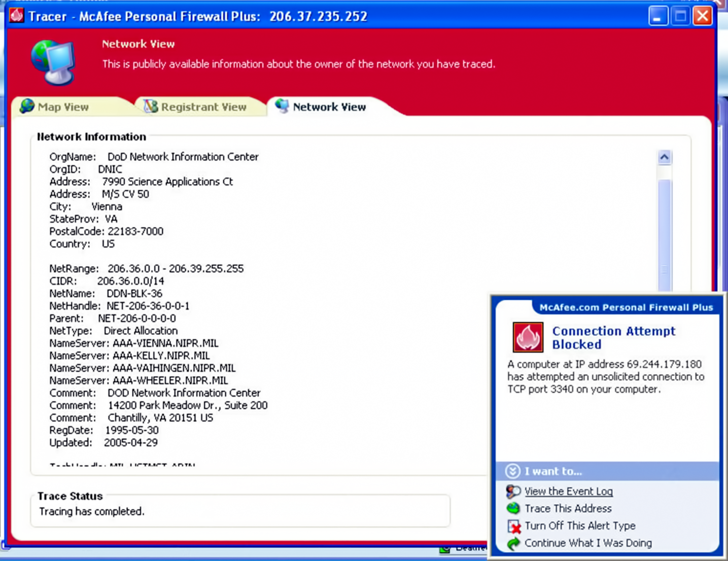Minimize the Tracer window
Viewport: 728px width, 561px height.
[658, 16]
